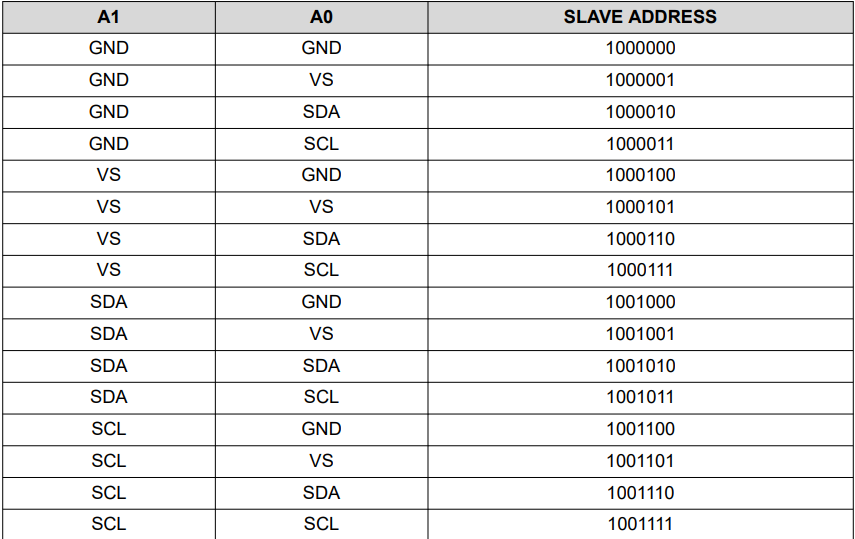Viewport: 855px width, 539px height.
Task: Select the slave address 1000000 cell
Action: click(640, 48)
